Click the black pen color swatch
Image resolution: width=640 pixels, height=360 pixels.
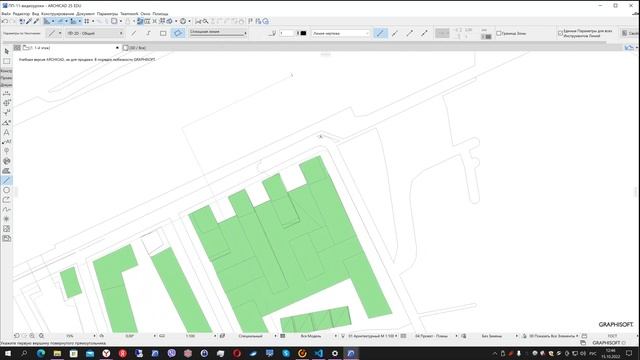click(x=303, y=33)
